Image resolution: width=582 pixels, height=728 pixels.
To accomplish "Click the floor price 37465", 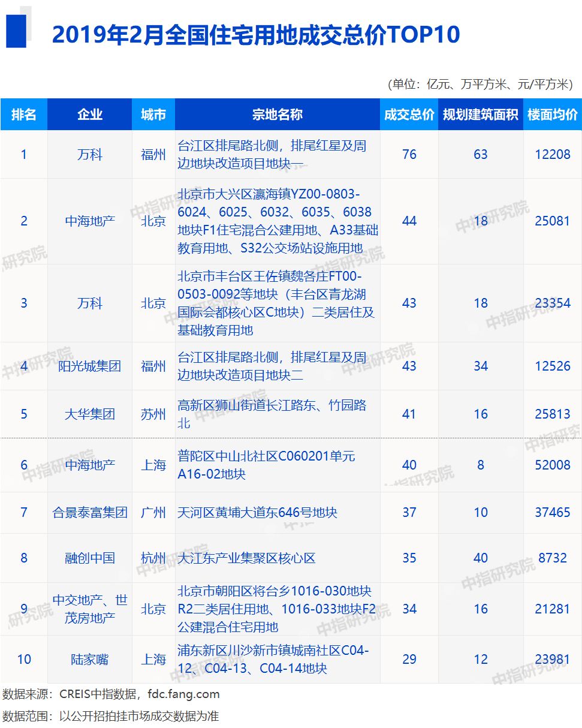I will click(553, 513).
